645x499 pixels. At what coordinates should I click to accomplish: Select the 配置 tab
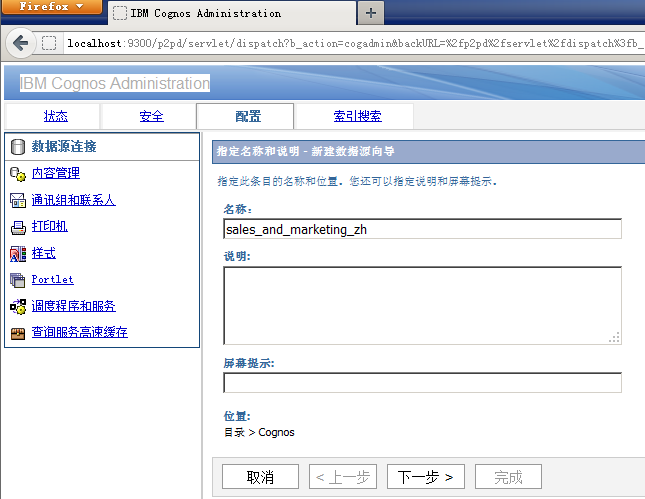tap(248, 116)
